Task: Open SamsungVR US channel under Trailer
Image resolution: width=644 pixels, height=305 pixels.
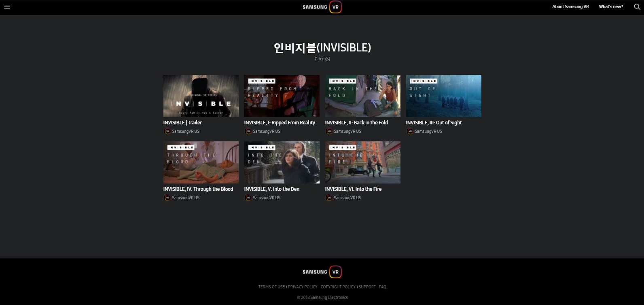Action: point(186,131)
